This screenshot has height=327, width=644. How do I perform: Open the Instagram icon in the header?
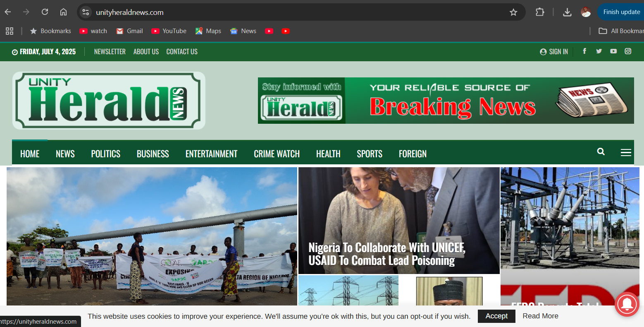(x=628, y=51)
